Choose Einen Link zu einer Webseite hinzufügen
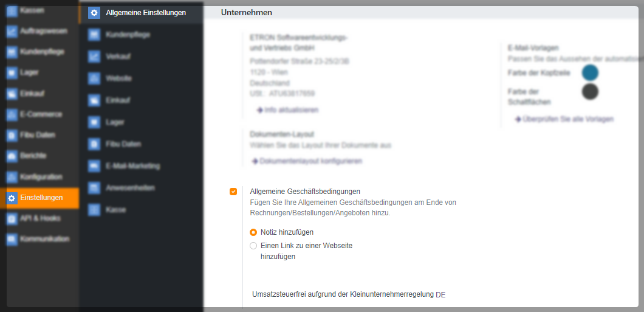Viewport: 644px width, 312px height. (x=253, y=246)
